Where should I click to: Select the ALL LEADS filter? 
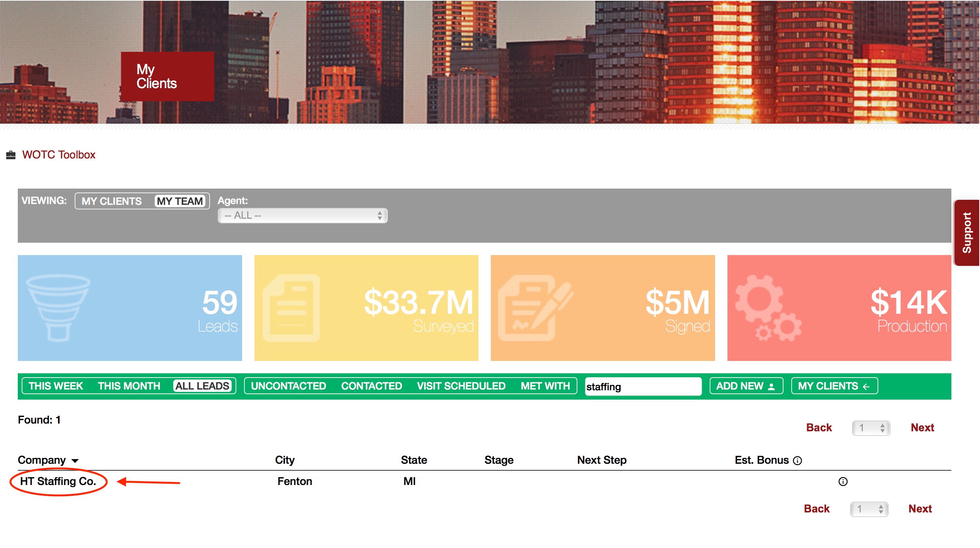[202, 386]
